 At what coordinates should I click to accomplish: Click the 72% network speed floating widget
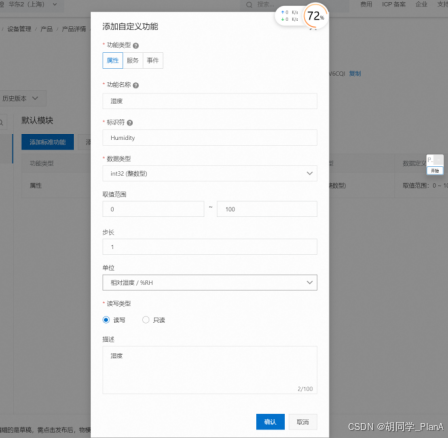[x=315, y=16]
